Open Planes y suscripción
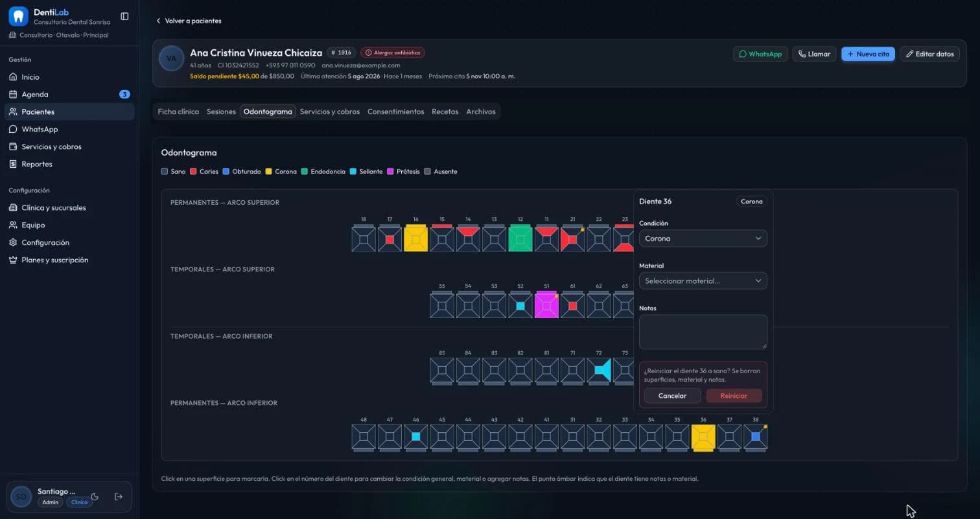The height and width of the screenshot is (519, 980). pos(69,260)
